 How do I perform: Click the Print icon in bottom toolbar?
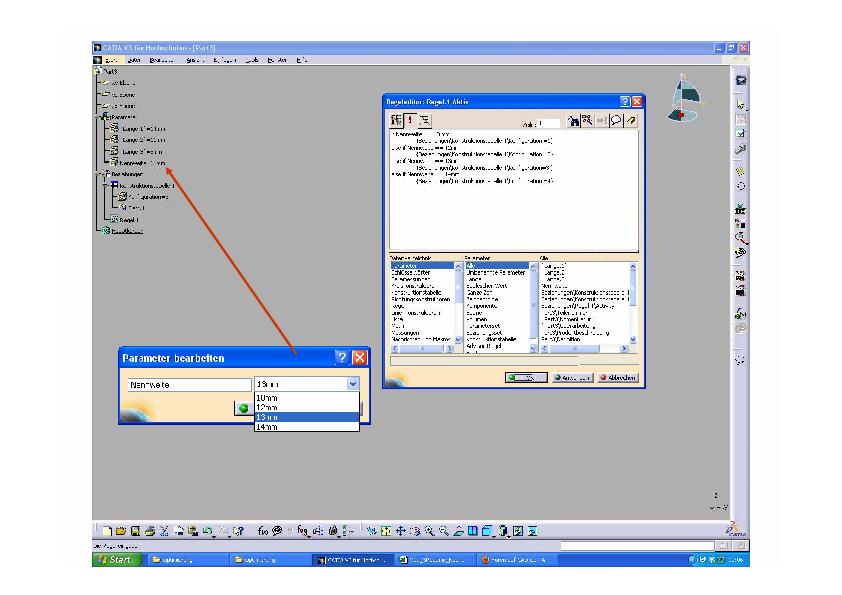coord(150,531)
